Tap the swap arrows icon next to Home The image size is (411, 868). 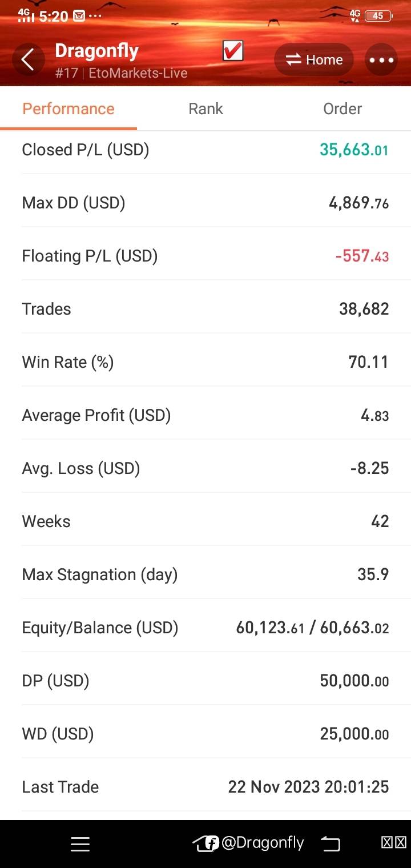pyautogui.click(x=293, y=60)
